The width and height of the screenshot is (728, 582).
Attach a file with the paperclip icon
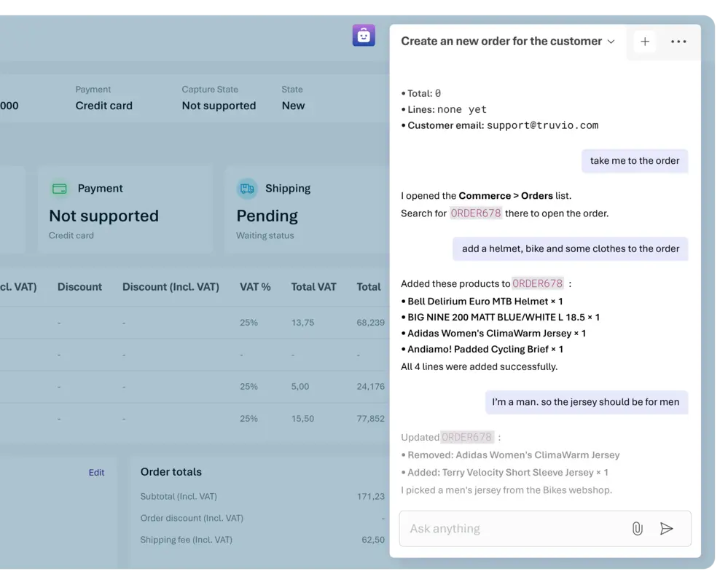tap(638, 528)
